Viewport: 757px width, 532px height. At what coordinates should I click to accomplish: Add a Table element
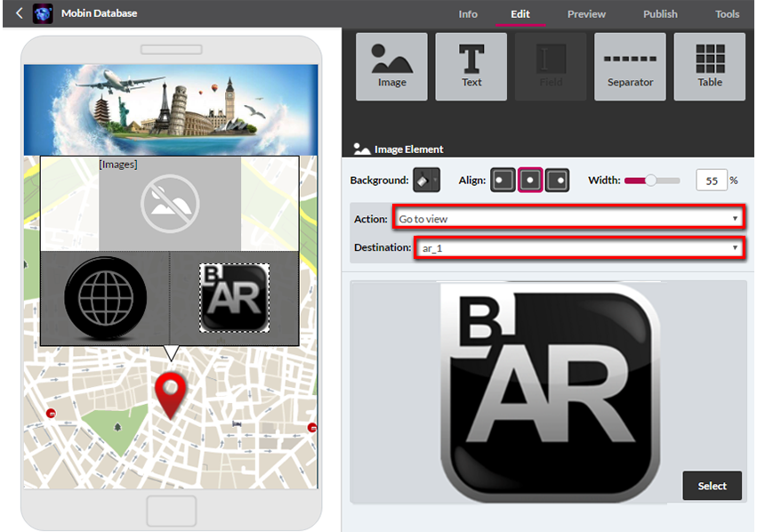710,67
